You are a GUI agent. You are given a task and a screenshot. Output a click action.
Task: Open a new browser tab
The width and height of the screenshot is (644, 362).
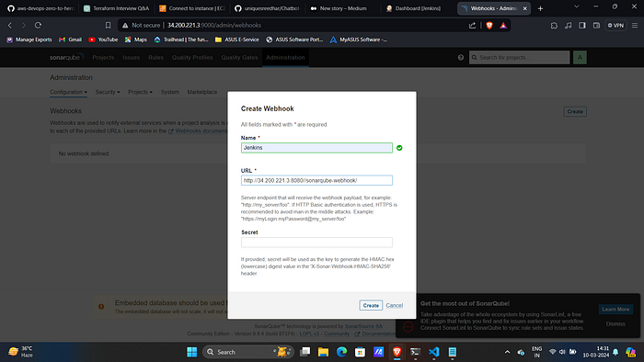coord(540,8)
